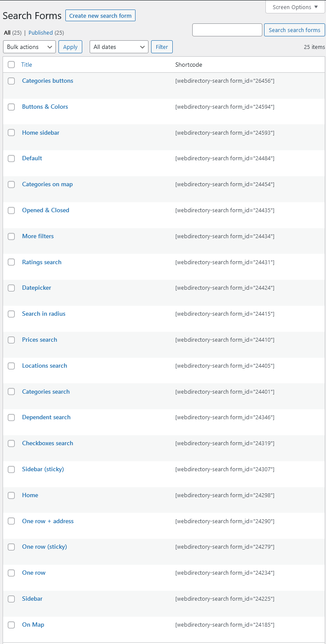This screenshot has height=644, width=326.
Task: Open the Home sidebar search form
Action: [41, 133]
